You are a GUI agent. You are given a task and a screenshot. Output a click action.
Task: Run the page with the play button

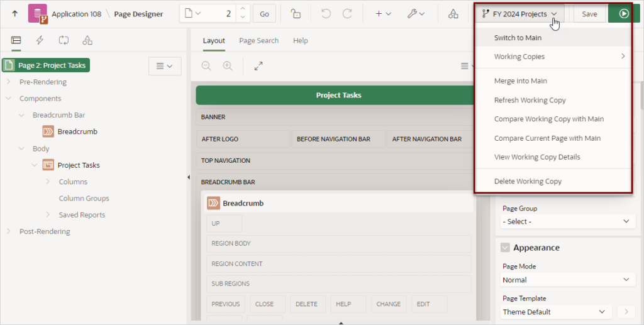coord(624,14)
